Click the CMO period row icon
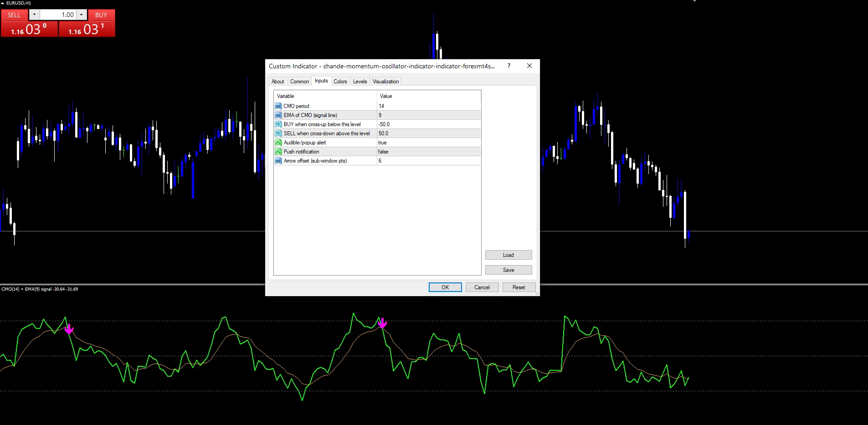This screenshot has width=868, height=425. (x=278, y=106)
